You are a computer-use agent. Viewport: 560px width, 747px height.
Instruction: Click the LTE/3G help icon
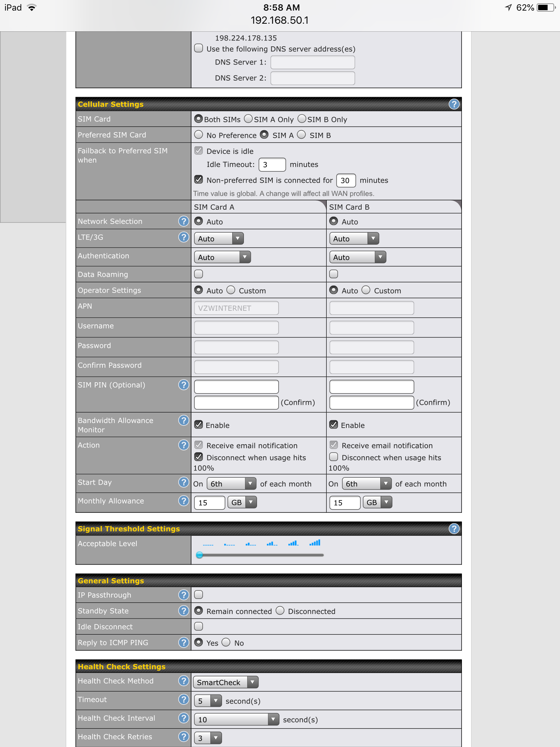click(183, 237)
